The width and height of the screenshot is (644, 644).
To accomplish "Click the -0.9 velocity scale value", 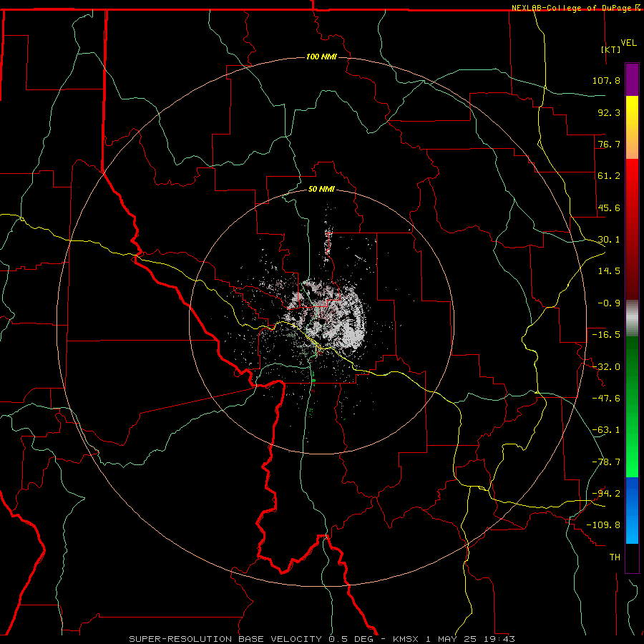I will pos(609,303).
